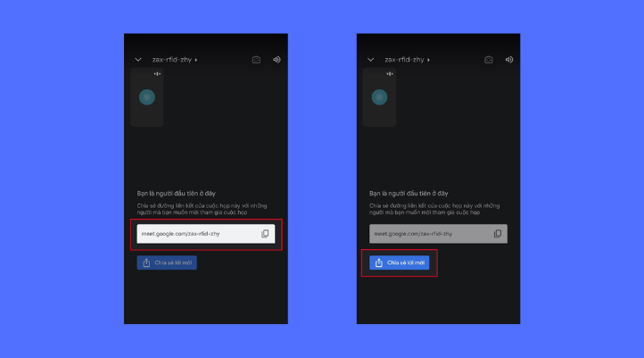Tap audio indicator on left phone's self-view
The height and width of the screenshot is (358, 644).
point(157,74)
